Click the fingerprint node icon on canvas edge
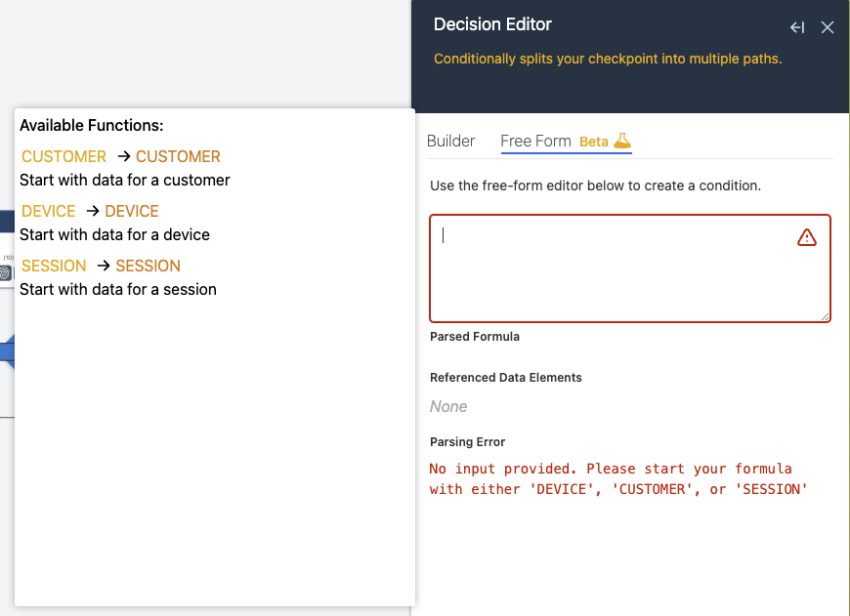Screen dimensions: 850x616 (6, 273)
